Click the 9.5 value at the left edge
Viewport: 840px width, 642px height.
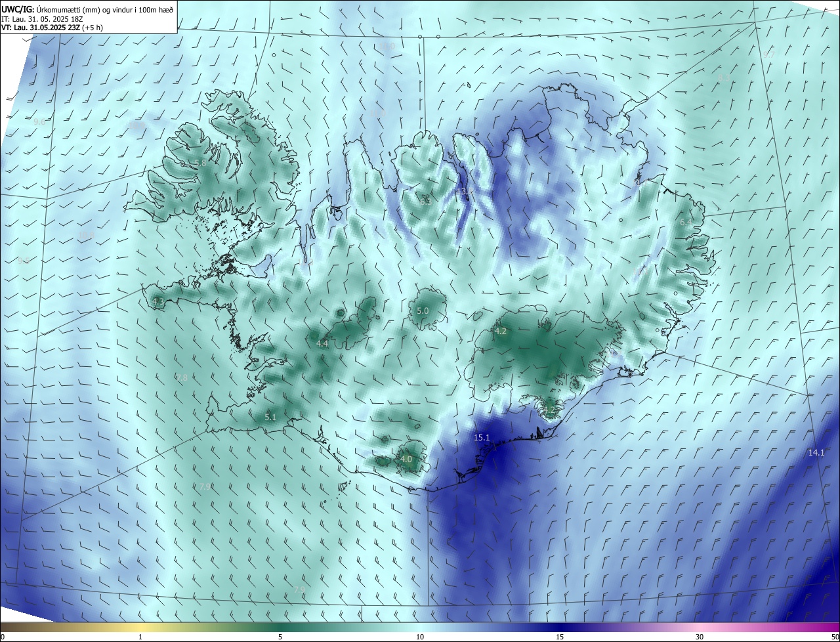pyautogui.click(x=24, y=261)
